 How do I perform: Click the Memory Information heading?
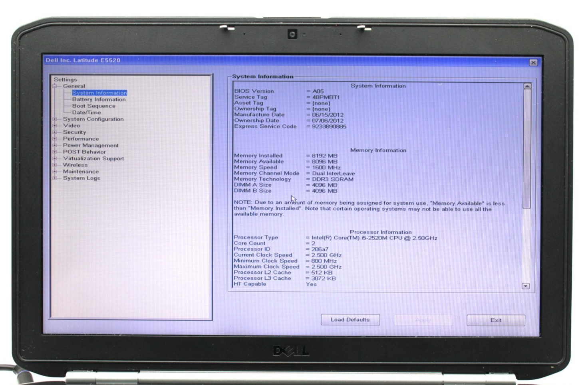pos(378,150)
